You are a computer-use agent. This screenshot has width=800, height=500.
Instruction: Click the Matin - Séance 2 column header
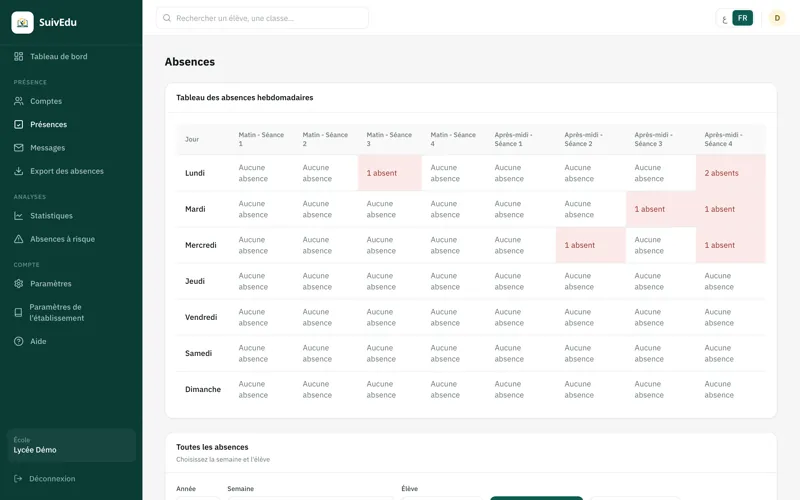[x=325, y=139]
